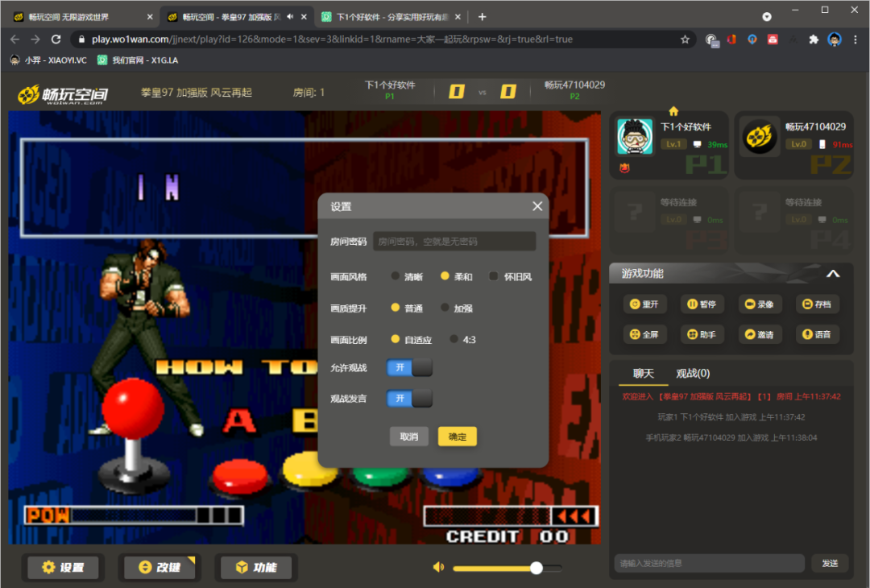Select 清晰 picture style

point(408,276)
